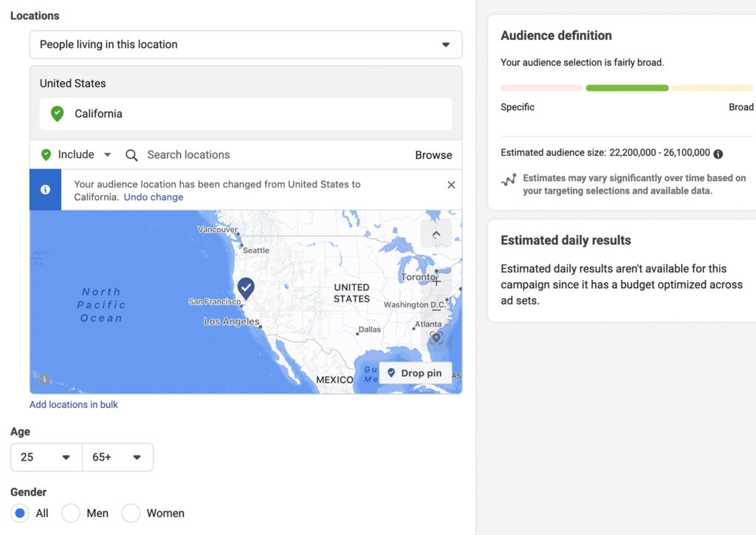This screenshot has height=535, width=756.
Task: Click the pin-target icon above Drop pin
Action: click(436, 338)
